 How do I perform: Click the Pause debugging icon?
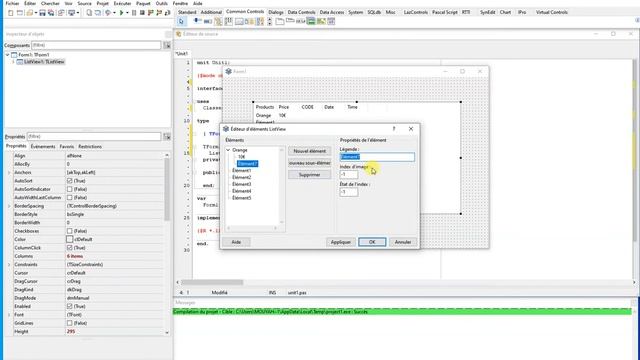133,13
